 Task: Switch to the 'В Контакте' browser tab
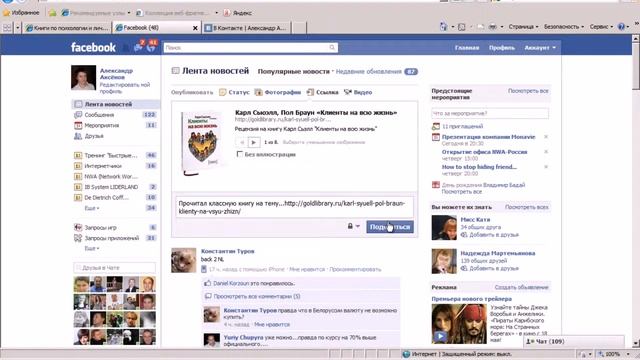[x=246, y=28]
